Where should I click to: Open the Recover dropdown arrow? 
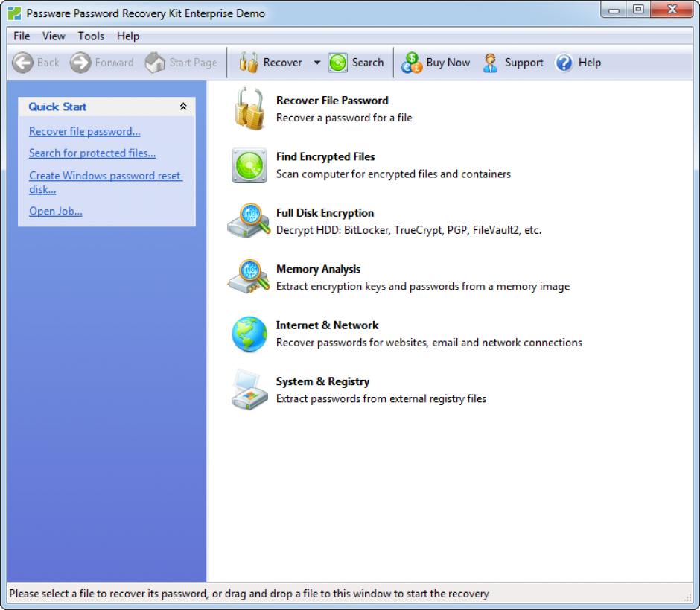(x=317, y=63)
